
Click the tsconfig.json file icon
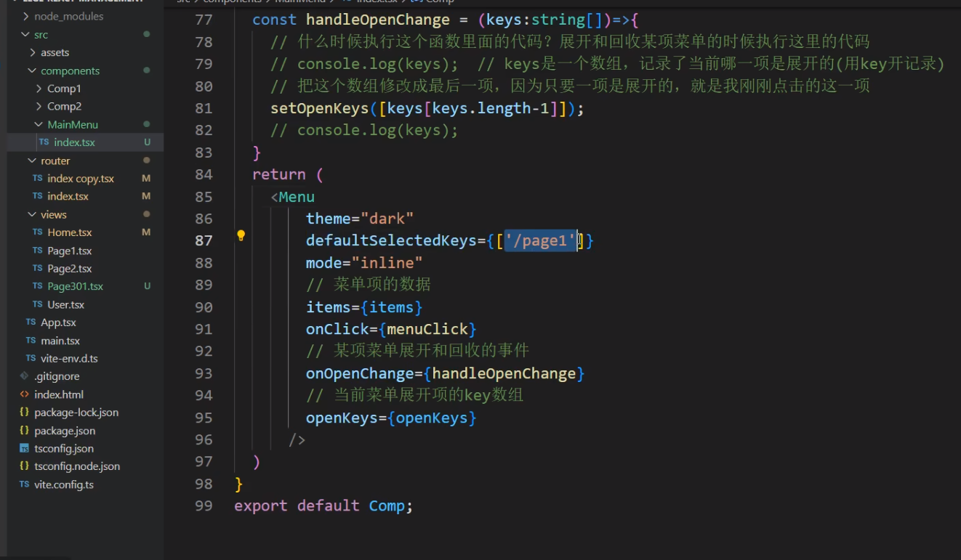tap(25, 448)
